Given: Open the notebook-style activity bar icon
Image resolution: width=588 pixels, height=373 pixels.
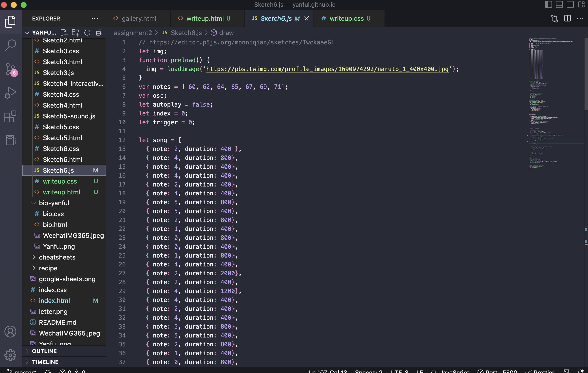Looking at the screenshot, I should click(x=10, y=140).
